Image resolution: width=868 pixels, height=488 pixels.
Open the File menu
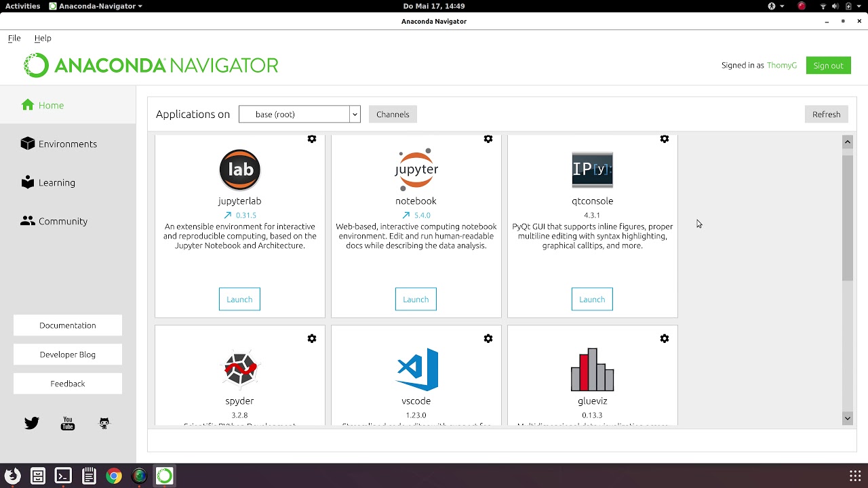[14, 38]
